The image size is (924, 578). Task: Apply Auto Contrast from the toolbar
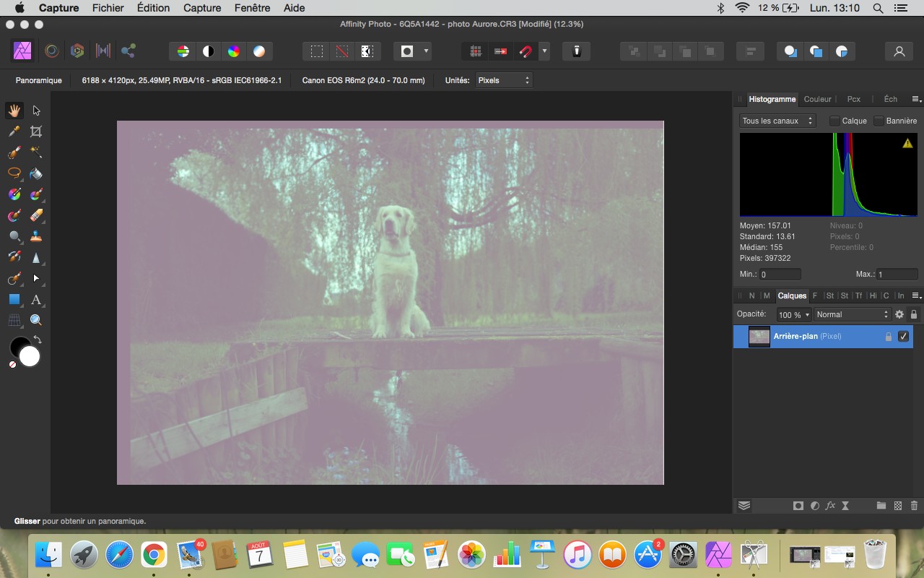[x=209, y=51]
